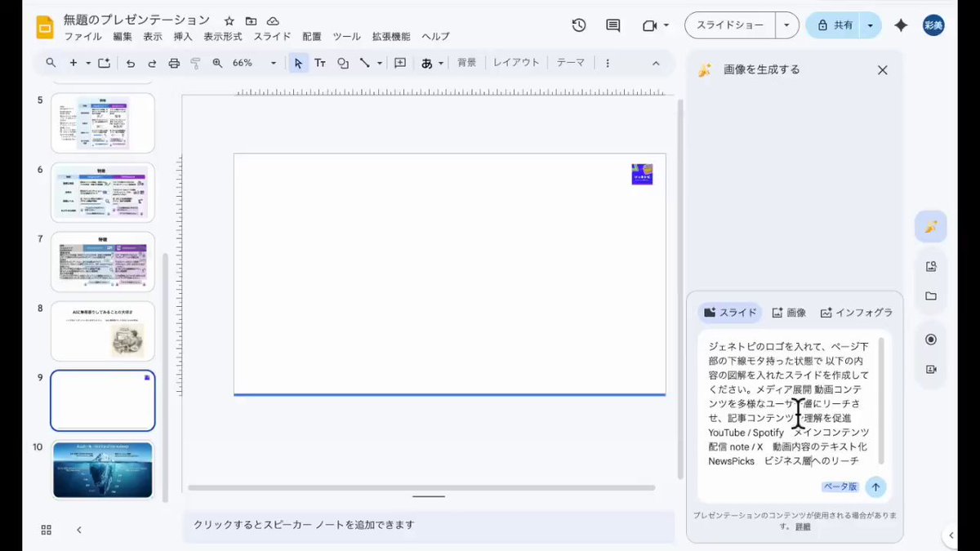Open the user account avatar

click(933, 25)
